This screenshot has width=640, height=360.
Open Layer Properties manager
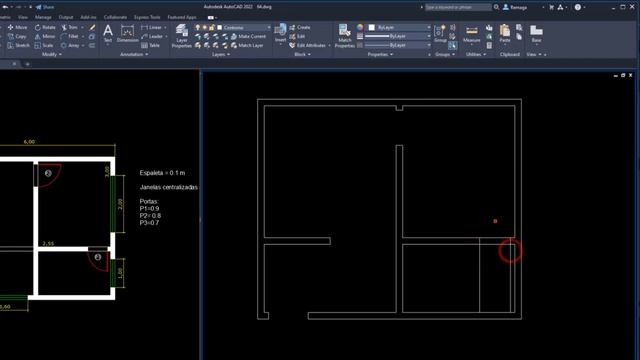point(182,36)
